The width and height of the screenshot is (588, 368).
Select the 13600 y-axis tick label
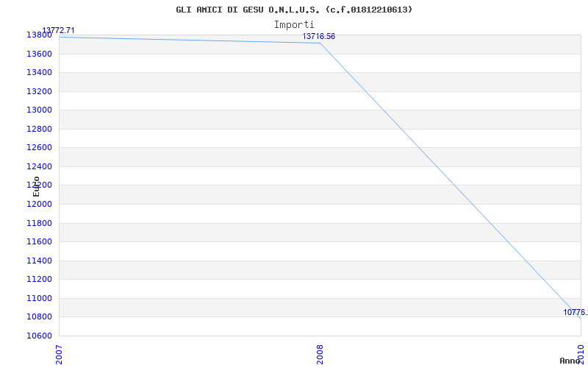tap(39, 54)
